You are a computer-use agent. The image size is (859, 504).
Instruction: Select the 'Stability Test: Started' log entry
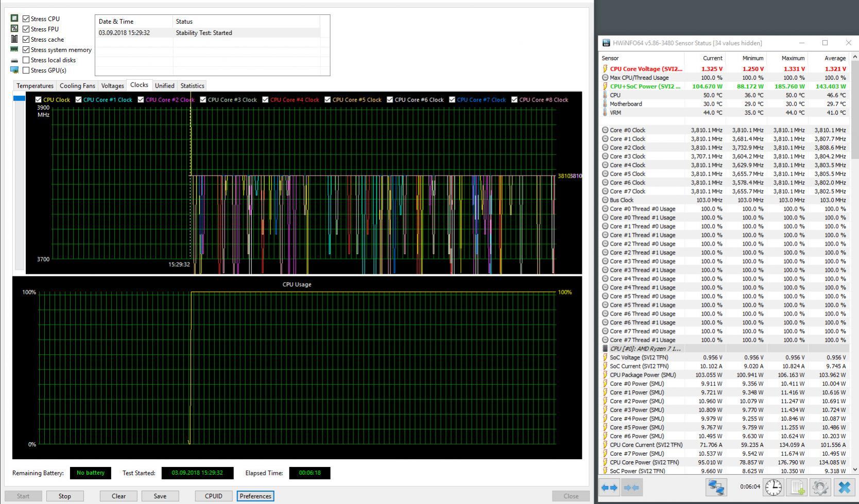coord(208,32)
